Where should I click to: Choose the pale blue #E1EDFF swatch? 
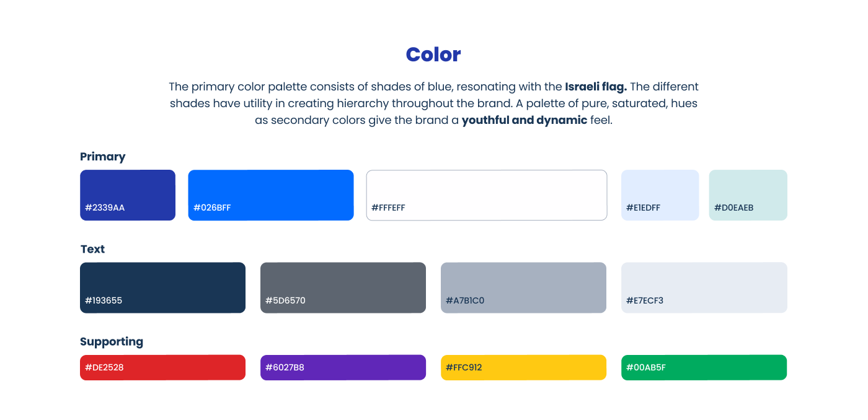click(660, 195)
